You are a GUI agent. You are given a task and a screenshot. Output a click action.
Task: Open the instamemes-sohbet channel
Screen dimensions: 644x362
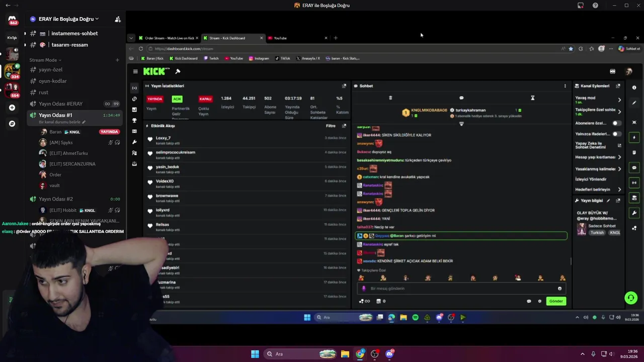(x=75, y=33)
